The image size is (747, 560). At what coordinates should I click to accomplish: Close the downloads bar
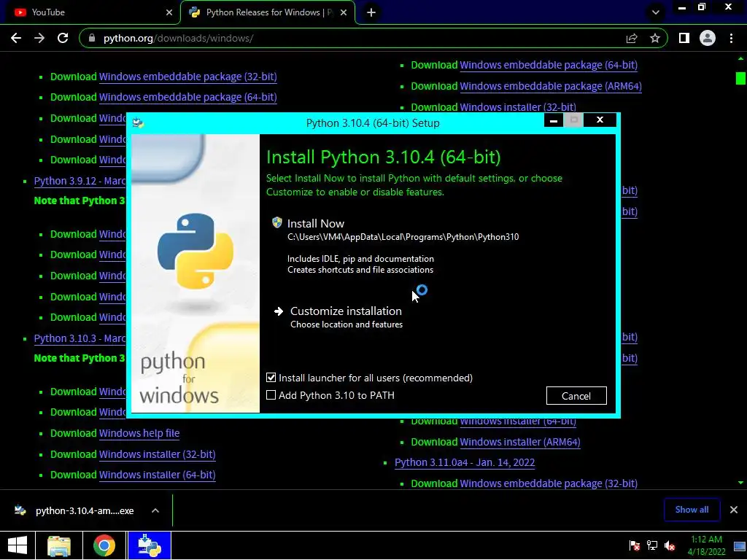(x=734, y=510)
